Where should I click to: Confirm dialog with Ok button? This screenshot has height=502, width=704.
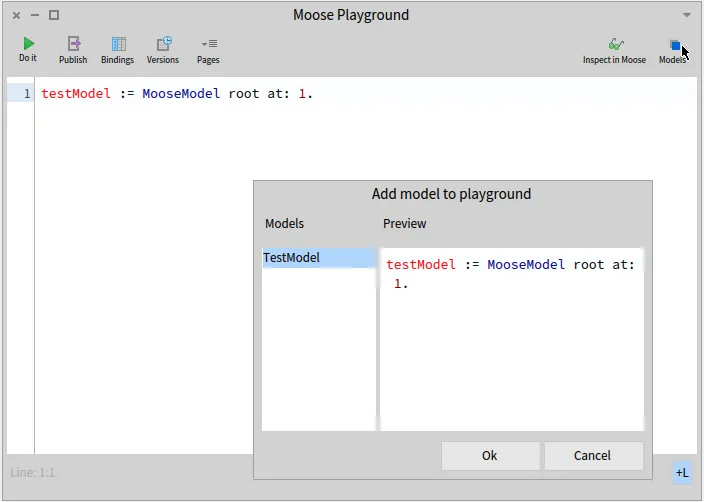(490, 455)
